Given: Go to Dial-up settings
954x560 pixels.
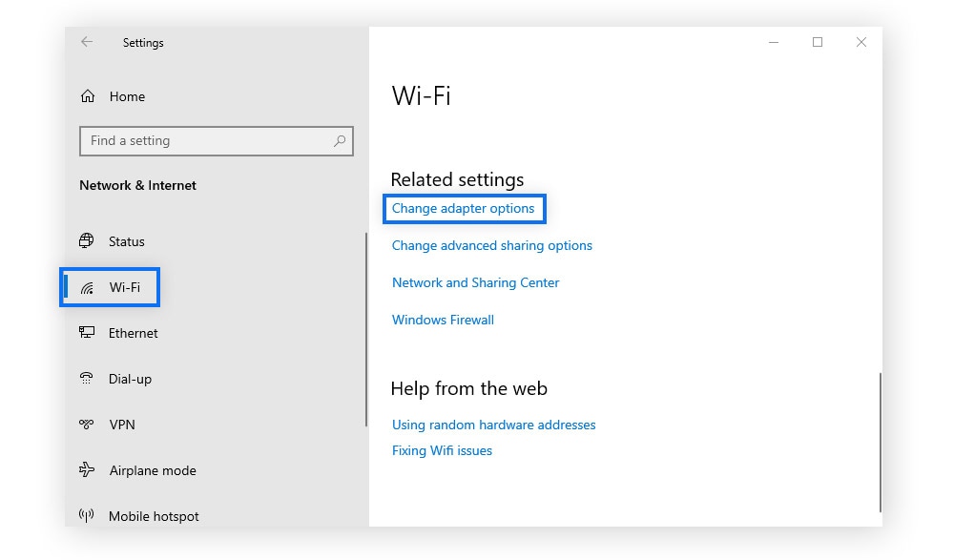Looking at the screenshot, I should pyautogui.click(x=130, y=379).
